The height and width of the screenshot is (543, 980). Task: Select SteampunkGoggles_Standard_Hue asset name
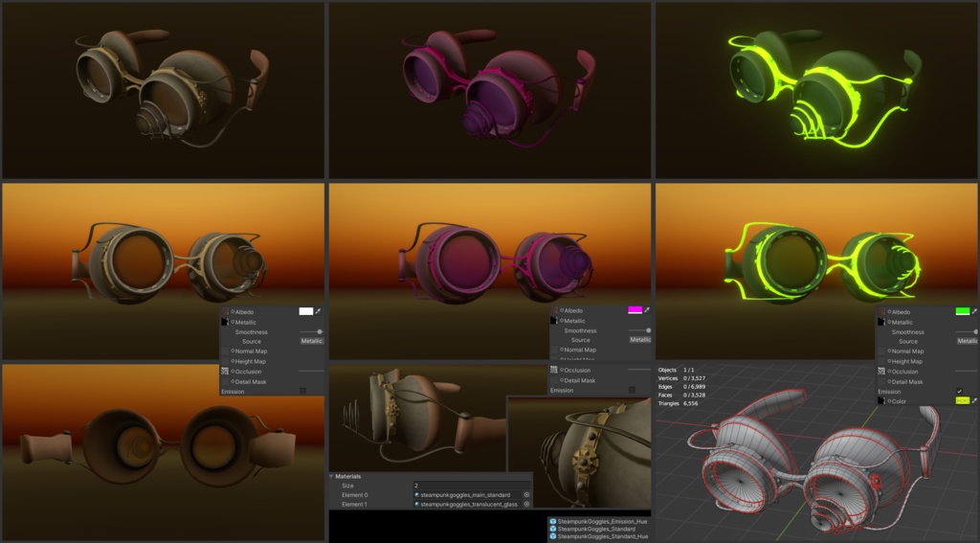[603, 536]
